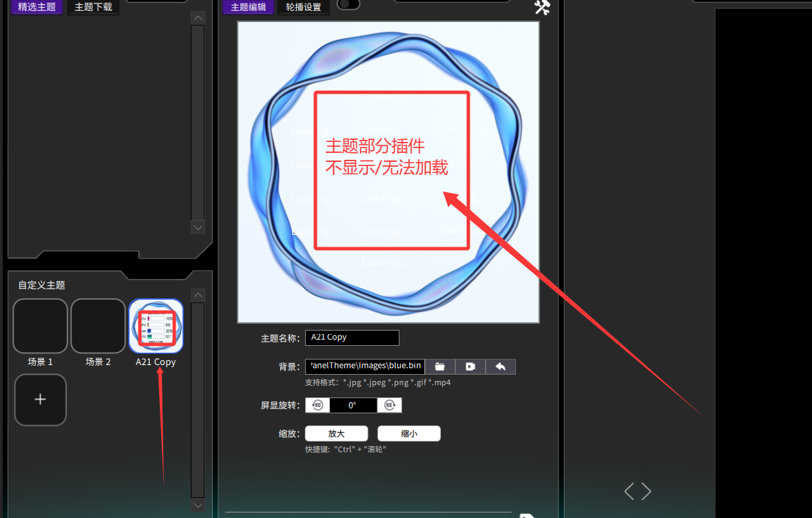Image resolution: width=812 pixels, height=518 pixels.
Task: Browse for a background image folder
Action: click(439, 366)
